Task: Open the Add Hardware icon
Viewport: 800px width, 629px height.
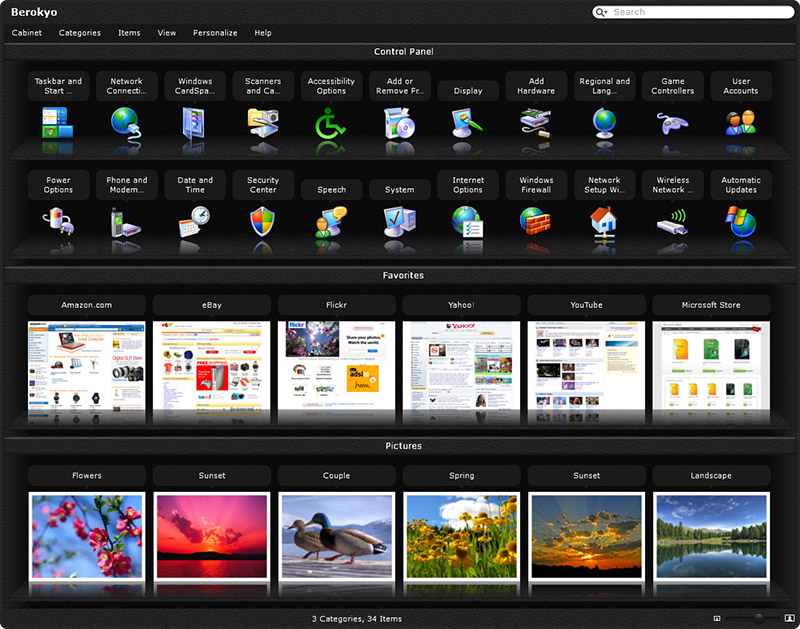Action: pos(535,123)
